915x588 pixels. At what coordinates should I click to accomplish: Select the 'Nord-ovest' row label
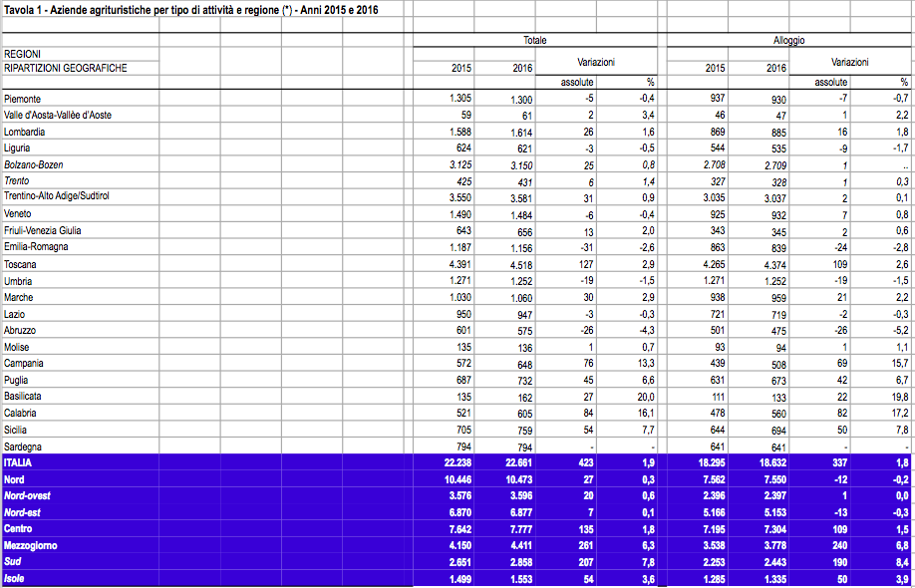pos(27,496)
